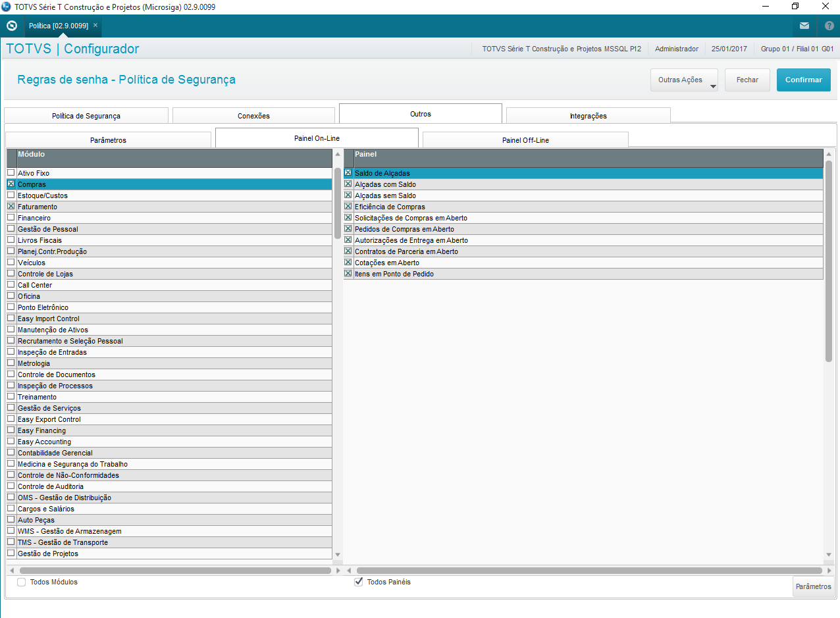Open the Parâmetros sub-tab
The height and width of the screenshot is (618, 840).
tap(108, 140)
